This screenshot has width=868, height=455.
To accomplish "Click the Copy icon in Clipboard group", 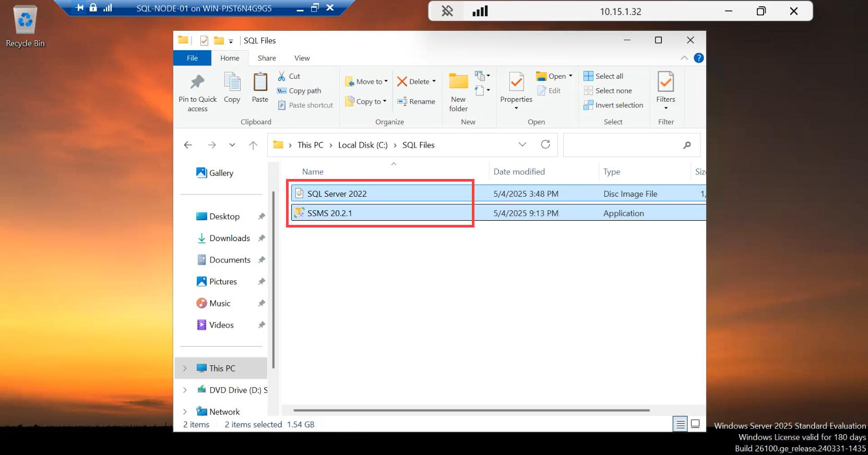I will [232, 82].
